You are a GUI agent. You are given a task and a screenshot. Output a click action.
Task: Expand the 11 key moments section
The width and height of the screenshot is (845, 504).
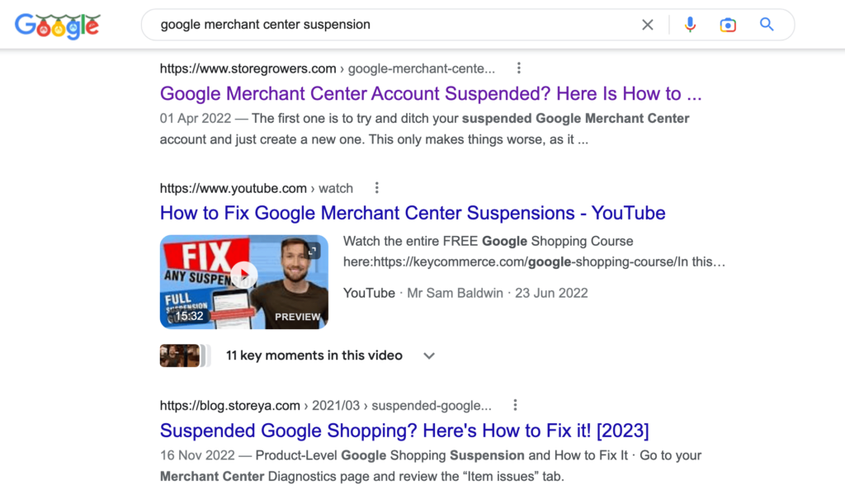tap(314, 356)
